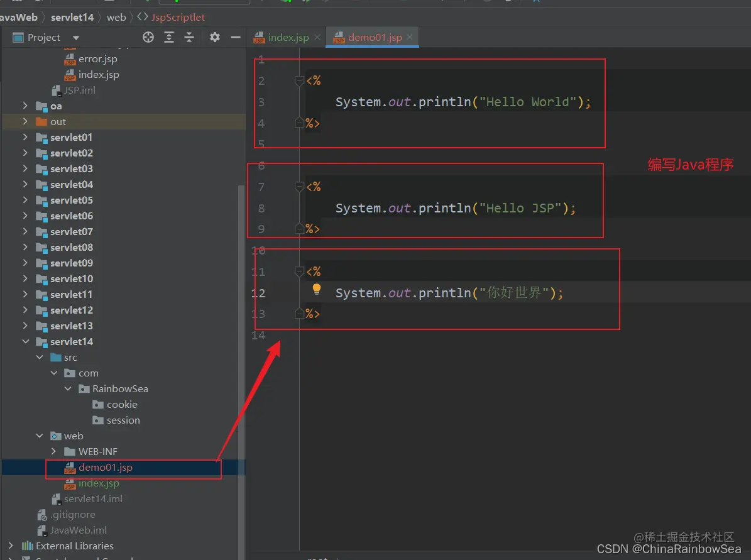Click the locate file target icon
Viewport: 751px width, 560px height.
(148, 37)
